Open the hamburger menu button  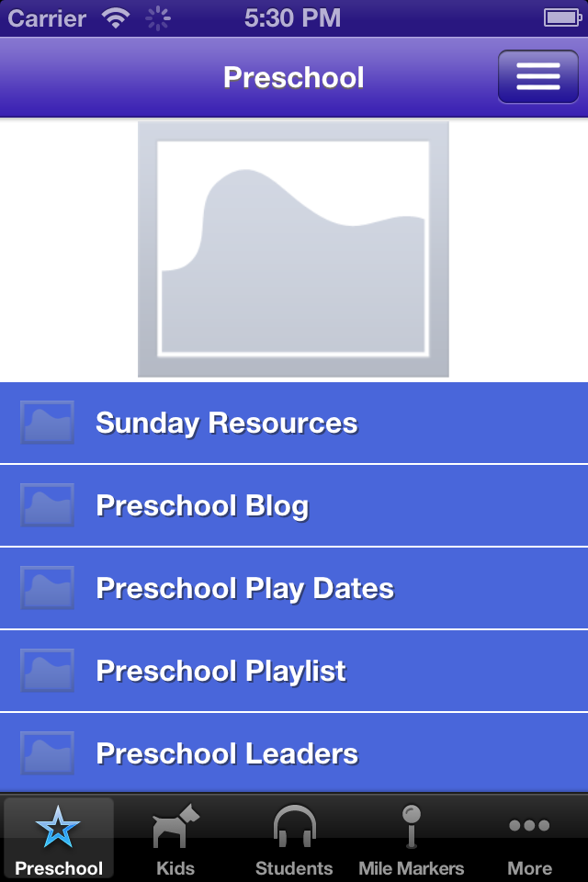point(538,76)
